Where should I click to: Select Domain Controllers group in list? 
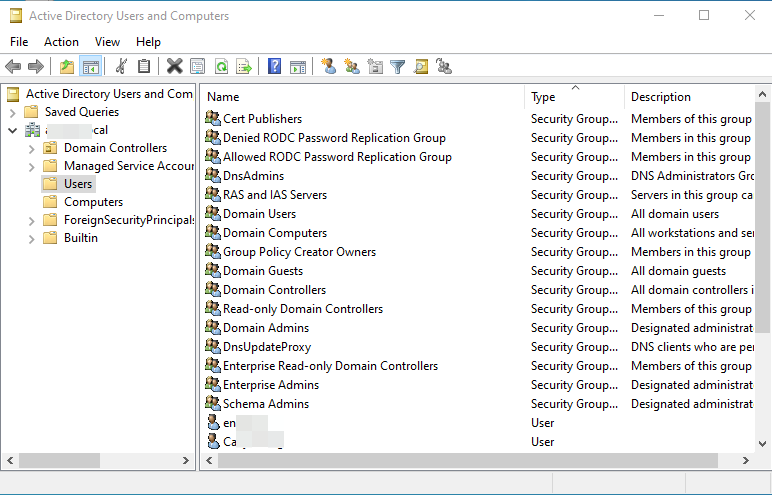[274, 290]
